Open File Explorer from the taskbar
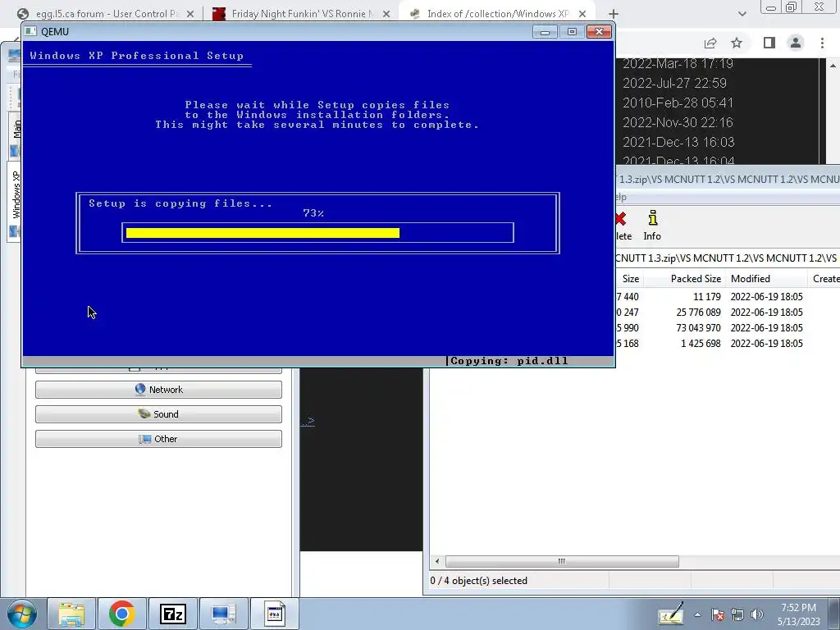The width and height of the screenshot is (840, 630). (x=71, y=614)
